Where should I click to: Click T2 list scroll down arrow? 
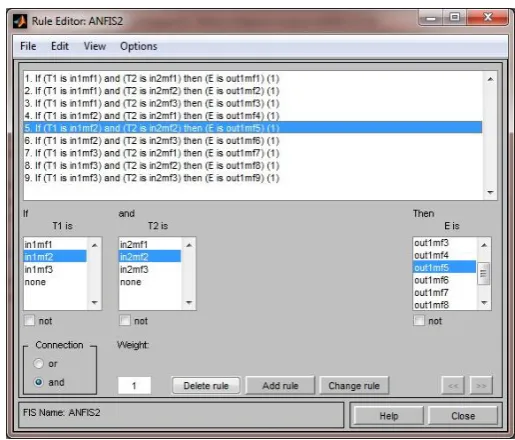pos(189,302)
